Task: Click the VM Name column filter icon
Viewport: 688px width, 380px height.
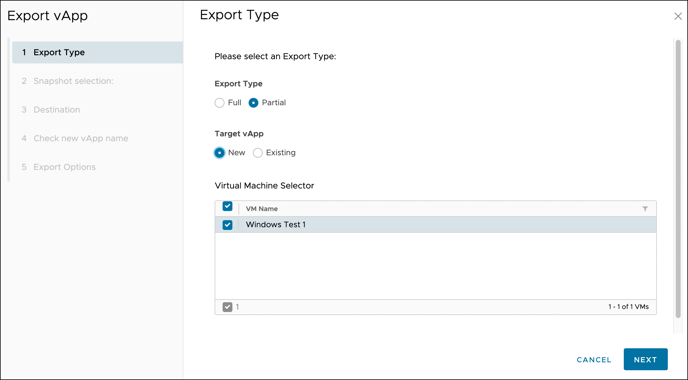Action: coord(645,209)
